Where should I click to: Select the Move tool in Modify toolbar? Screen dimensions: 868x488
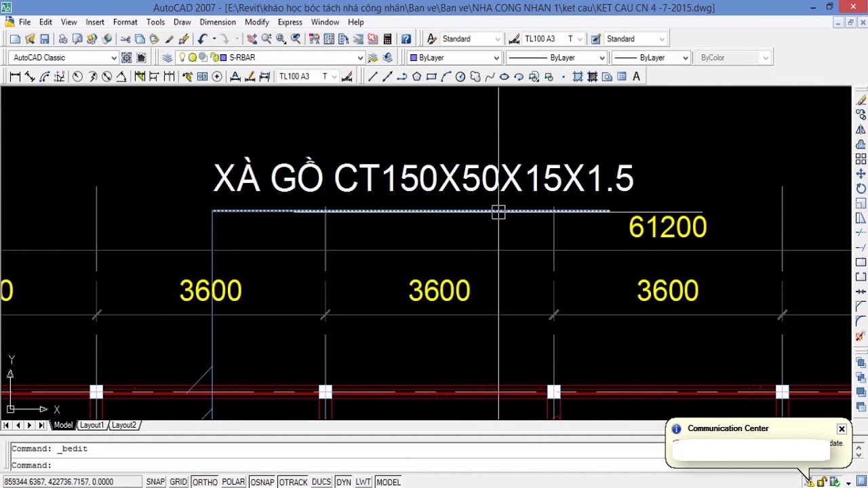(861, 174)
